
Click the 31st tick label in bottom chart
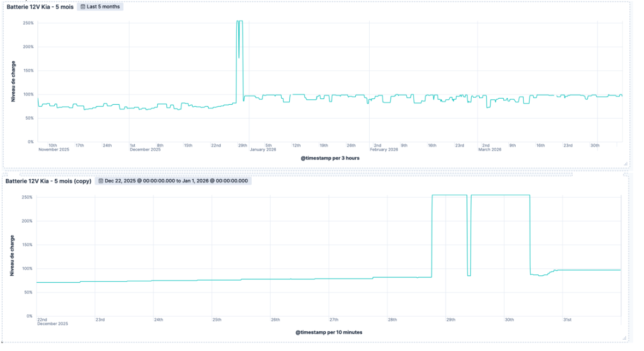pos(567,320)
